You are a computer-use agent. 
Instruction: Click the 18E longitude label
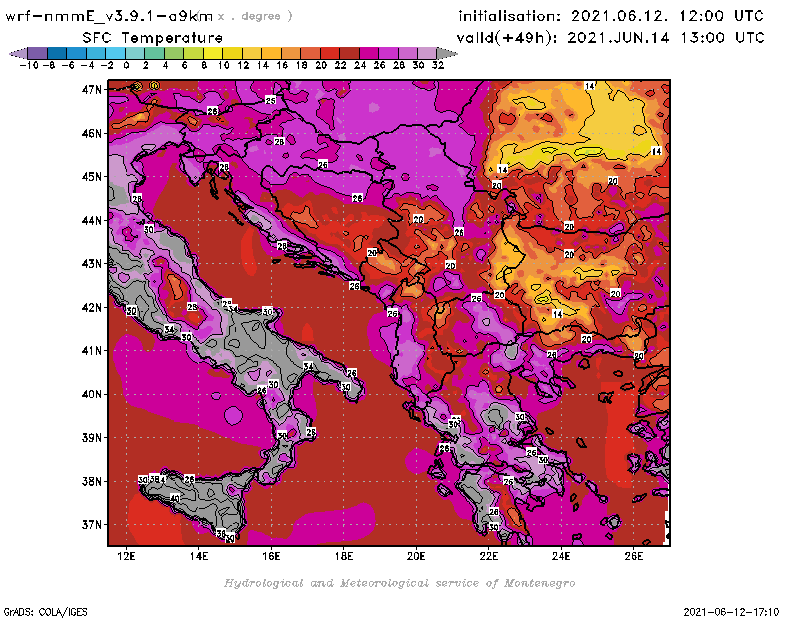[x=343, y=556]
